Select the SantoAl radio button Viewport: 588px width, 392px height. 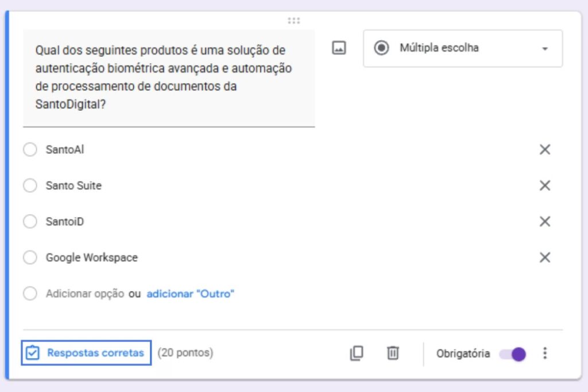(30, 149)
